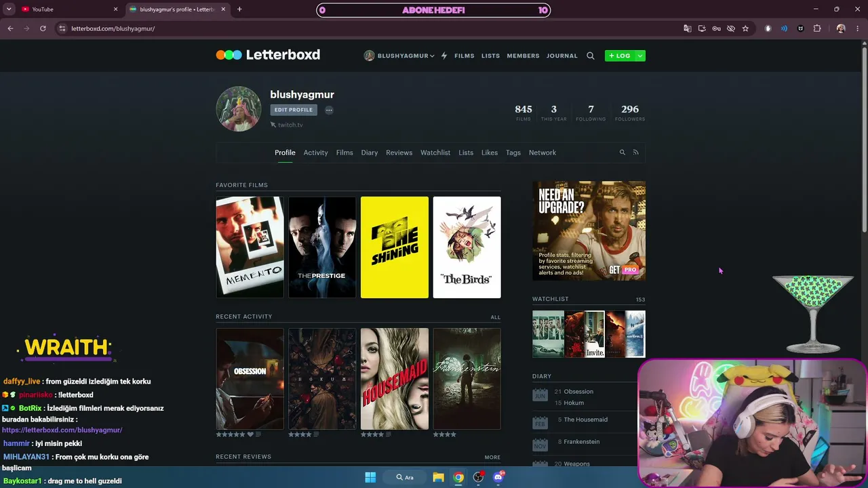
Task: Switch to the Likes profile tab
Action: tap(490, 152)
